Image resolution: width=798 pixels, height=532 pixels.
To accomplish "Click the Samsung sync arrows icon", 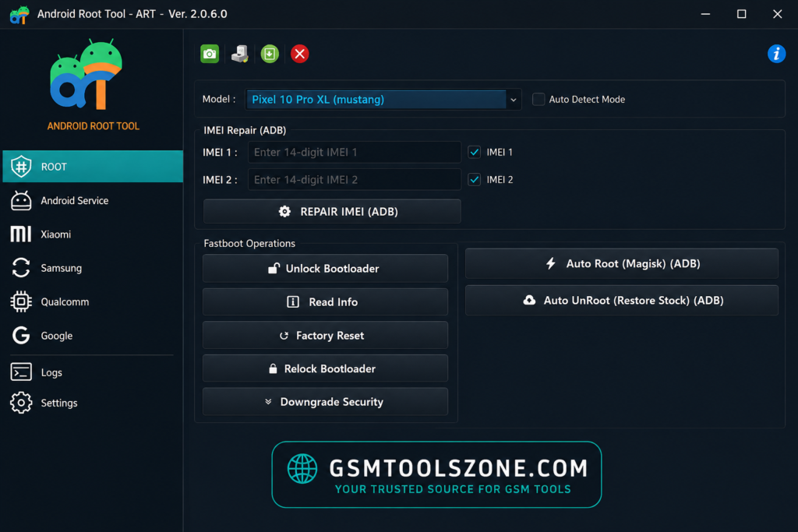I will (21, 267).
